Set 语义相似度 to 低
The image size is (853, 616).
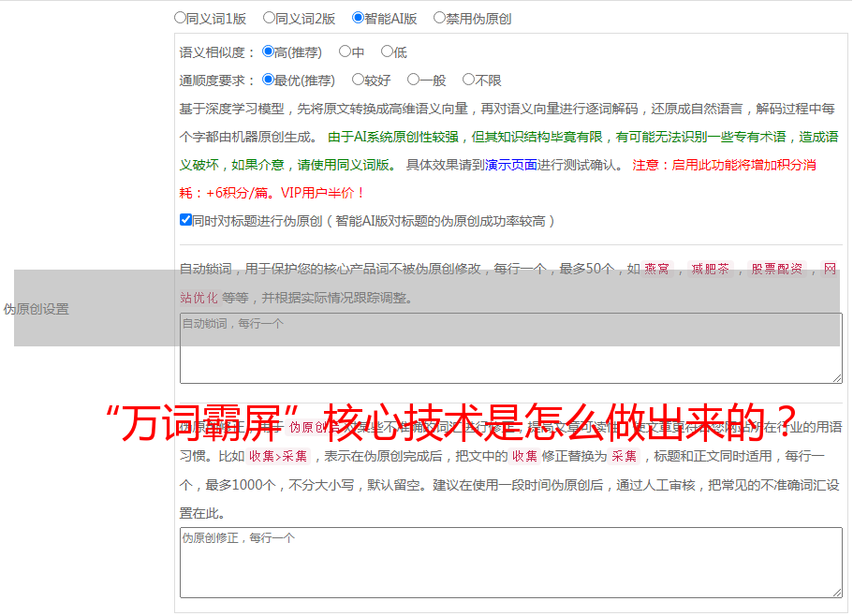click(387, 51)
